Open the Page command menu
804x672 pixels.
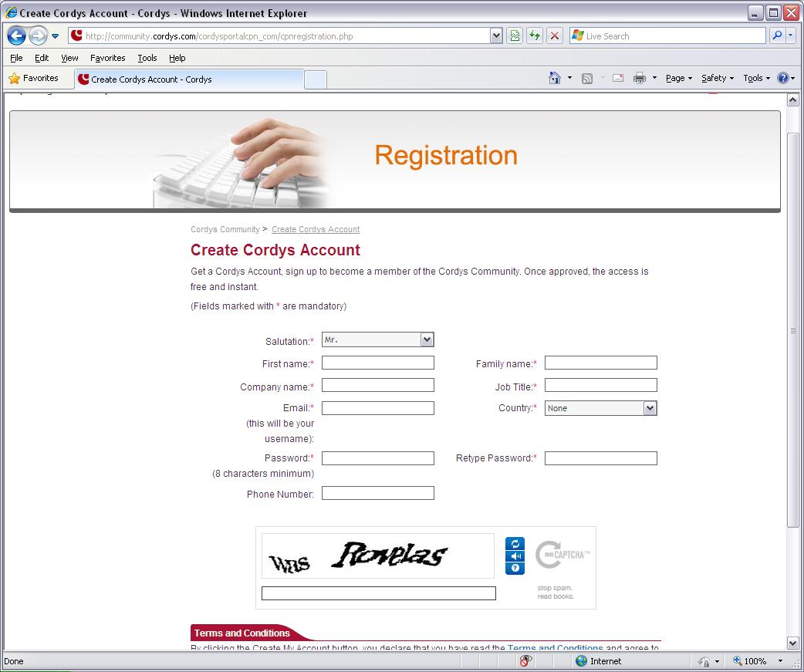[x=679, y=78]
